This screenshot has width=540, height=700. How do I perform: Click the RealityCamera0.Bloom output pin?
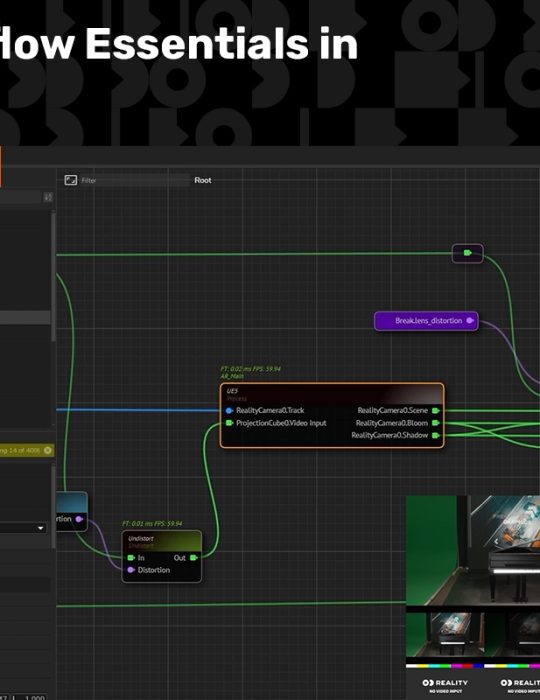click(x=436, y=423)
